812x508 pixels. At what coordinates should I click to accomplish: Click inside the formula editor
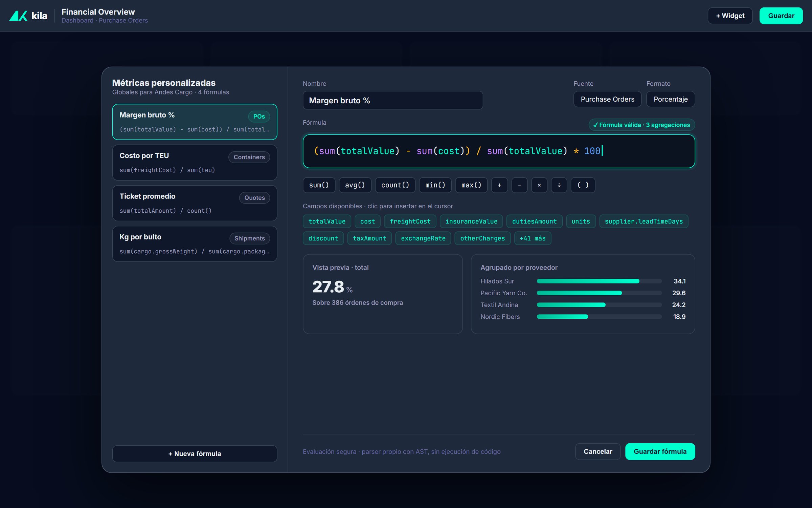pos(499,151)
